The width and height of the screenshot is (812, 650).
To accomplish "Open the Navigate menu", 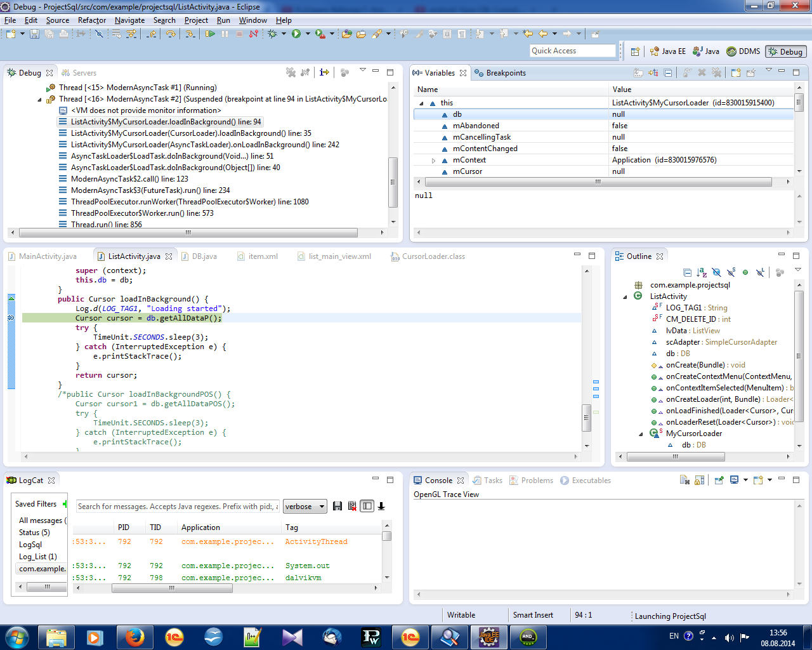I will [x=129, y=20].
